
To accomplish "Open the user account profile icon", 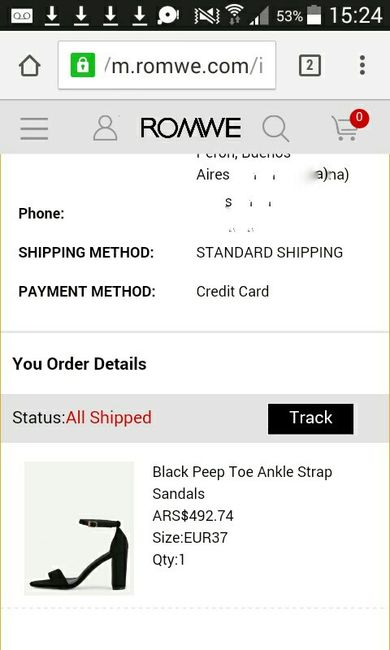I will click(x=105, y=128).
